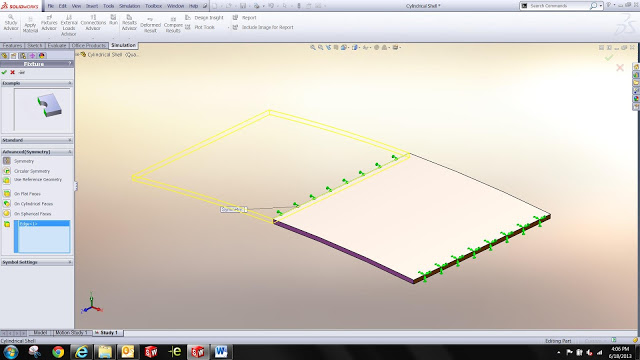Switch to the Model tab at bottom
The width and height of the screenshot is (640, 360).
tap(40, 333)
